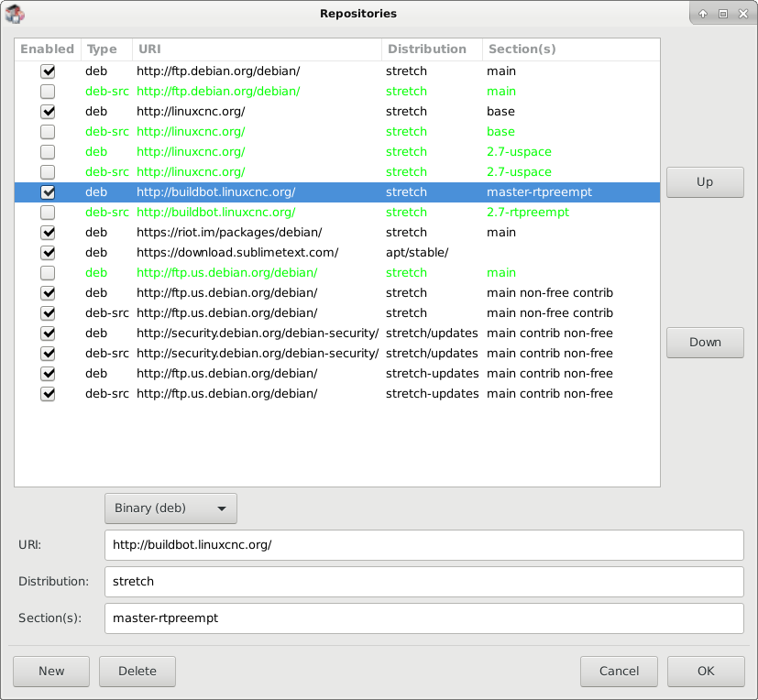Disable the riot.im repository checkbox
This screenshot has width=758, height=700.
click(48, 233)
